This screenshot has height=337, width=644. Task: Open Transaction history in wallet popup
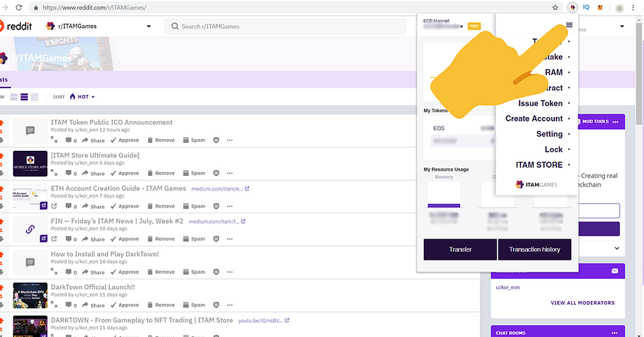coord(534,249)
